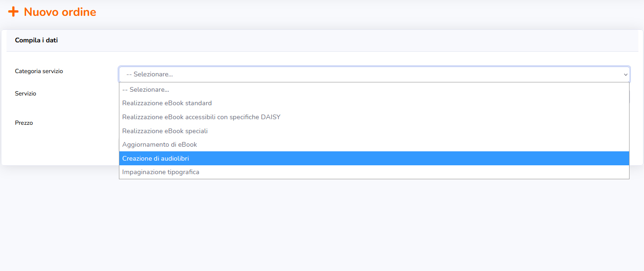Select highlighted 'Creazione di audiolibri' option
This screenshot has height=271, width=644.
coord(374,158)
